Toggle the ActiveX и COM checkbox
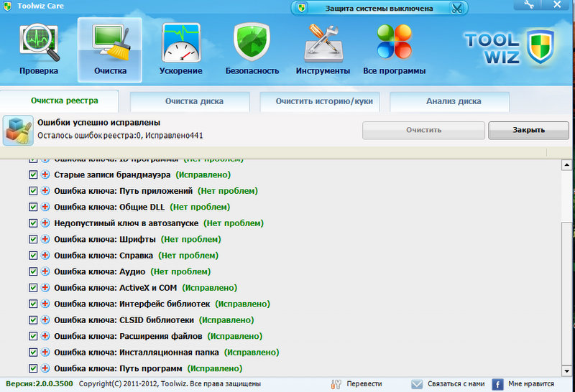 tap(33, 288)
